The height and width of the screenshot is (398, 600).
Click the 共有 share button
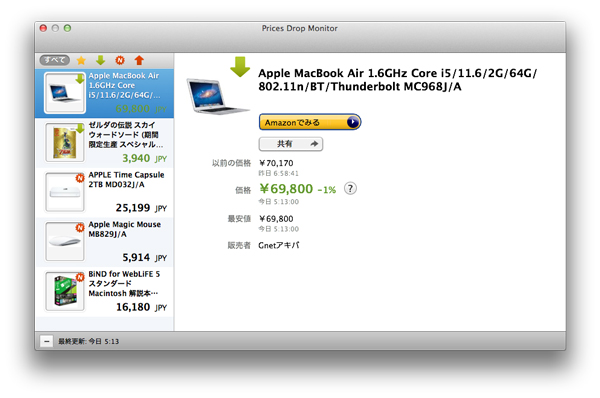(x=291, y=144)
